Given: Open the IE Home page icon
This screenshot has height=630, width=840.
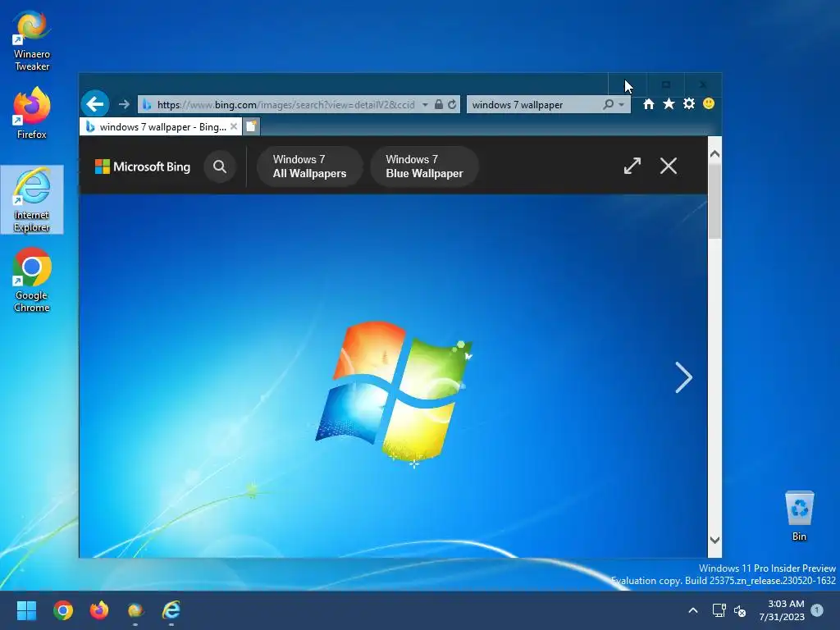Looking at the screenshot, I should pyautogui.click(x=648, y=104).
